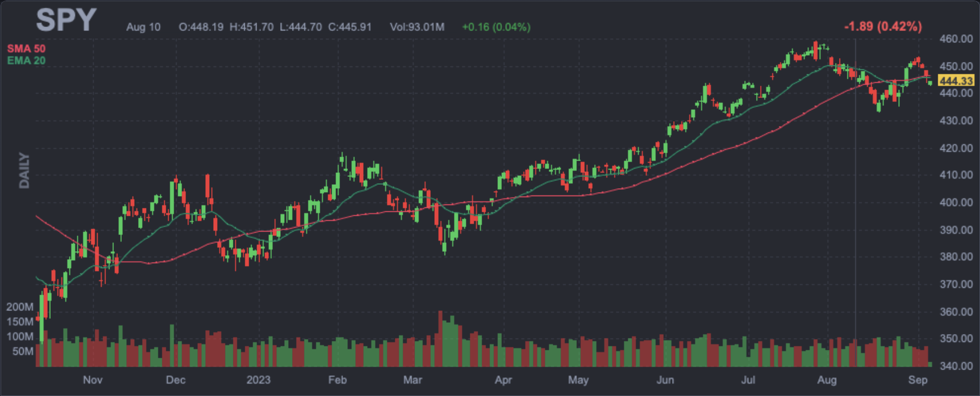This screenshot has height=396, width=980.
Task: Click the DAILY timeframe label
Action: [24, 170]
